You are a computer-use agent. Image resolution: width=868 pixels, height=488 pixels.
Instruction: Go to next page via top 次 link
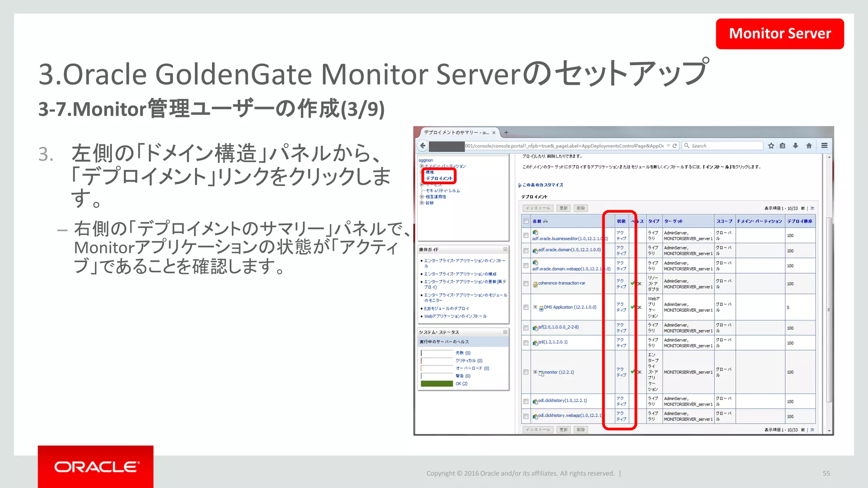[812, 208]
